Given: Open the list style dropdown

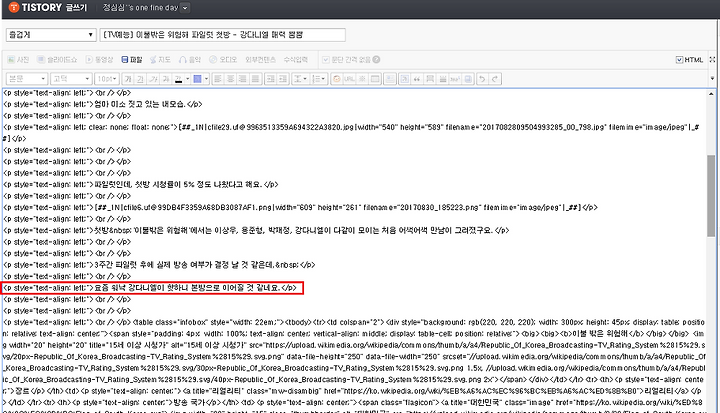Looking at the screenshot, I should (319, 79).
